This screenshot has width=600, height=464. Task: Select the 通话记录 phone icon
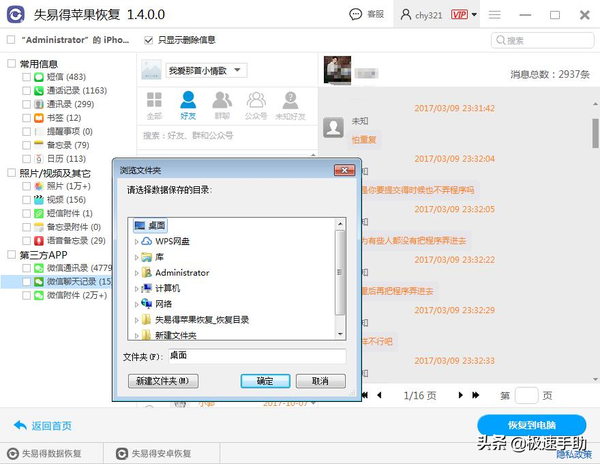39,91
